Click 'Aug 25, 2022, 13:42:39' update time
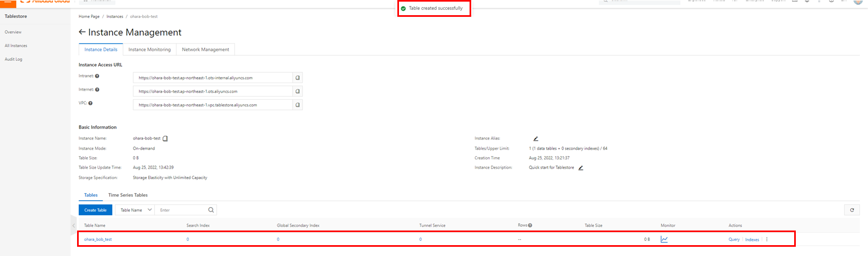The height and width of the screenshot is (256, 868). [x=153, y=168]
